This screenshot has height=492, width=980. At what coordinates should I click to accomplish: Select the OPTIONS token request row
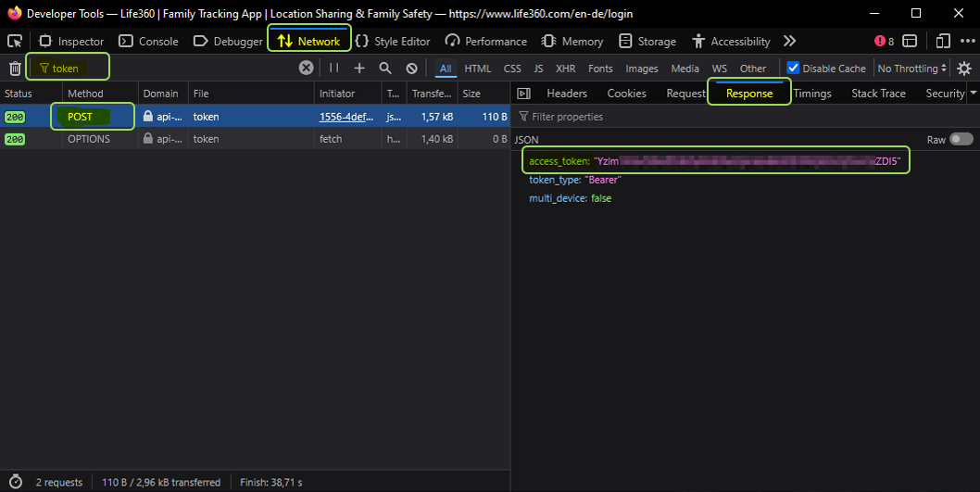(x=255, y=139)
